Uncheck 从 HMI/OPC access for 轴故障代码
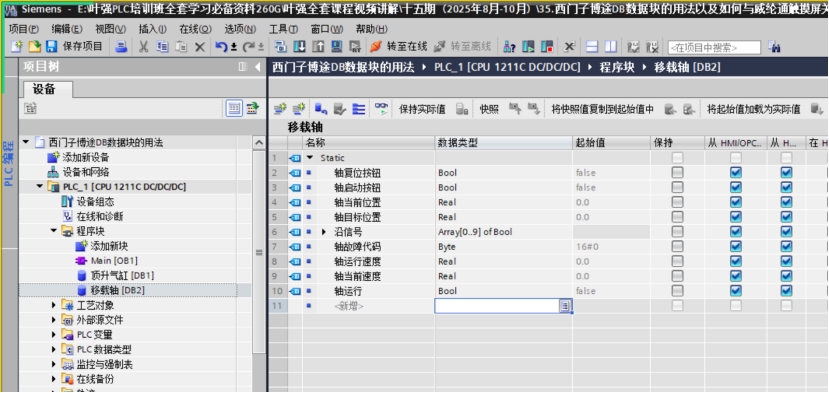 735,246
